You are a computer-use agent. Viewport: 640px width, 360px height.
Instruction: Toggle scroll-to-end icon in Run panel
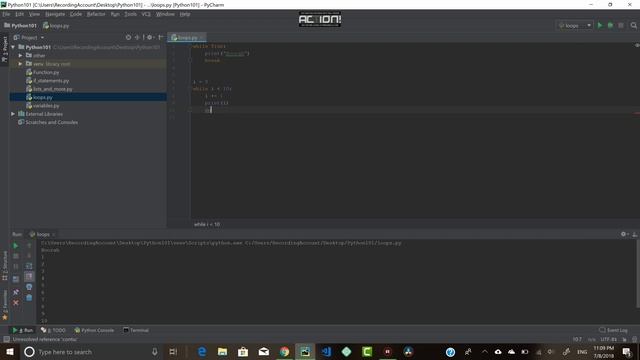coord(29,276)
